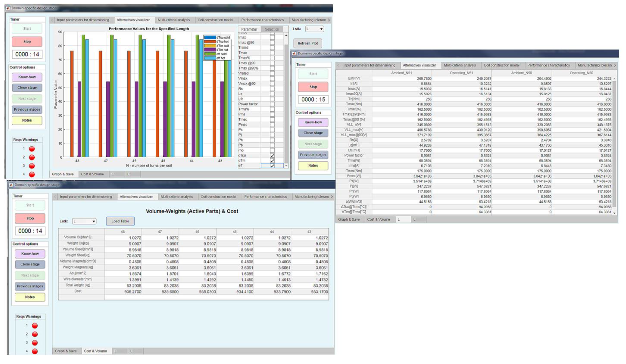The width and height of the screenshot is (626, 364).
Task: Click scroll-down arrow of parameter selection list
Action: pos(286,166)
